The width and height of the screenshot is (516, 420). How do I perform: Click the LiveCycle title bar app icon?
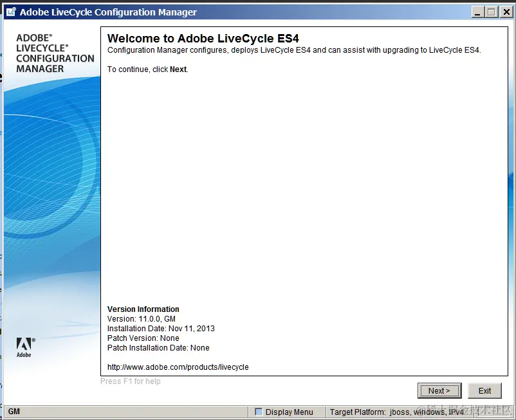pyautogui.click(x=11, y=12)
